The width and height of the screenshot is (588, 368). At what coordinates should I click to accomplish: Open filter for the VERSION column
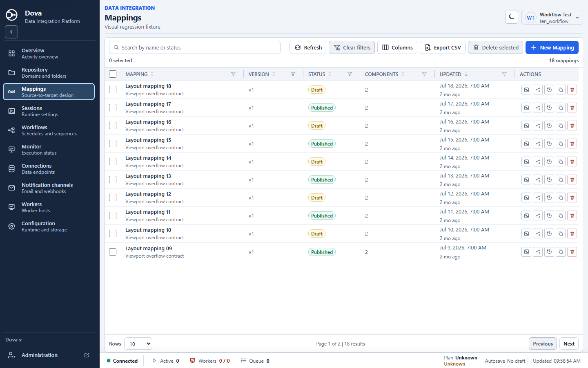click(x=293, y=74)
